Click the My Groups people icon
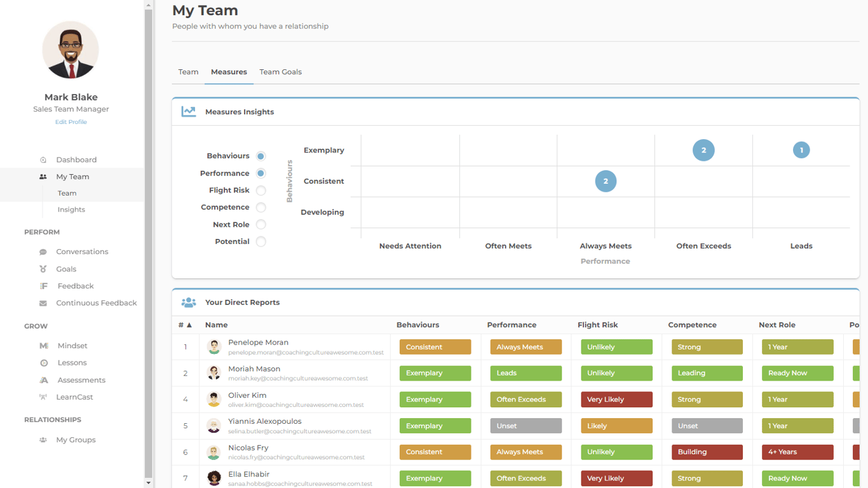This screenshot has width=868, height=488. coord(43,440)
